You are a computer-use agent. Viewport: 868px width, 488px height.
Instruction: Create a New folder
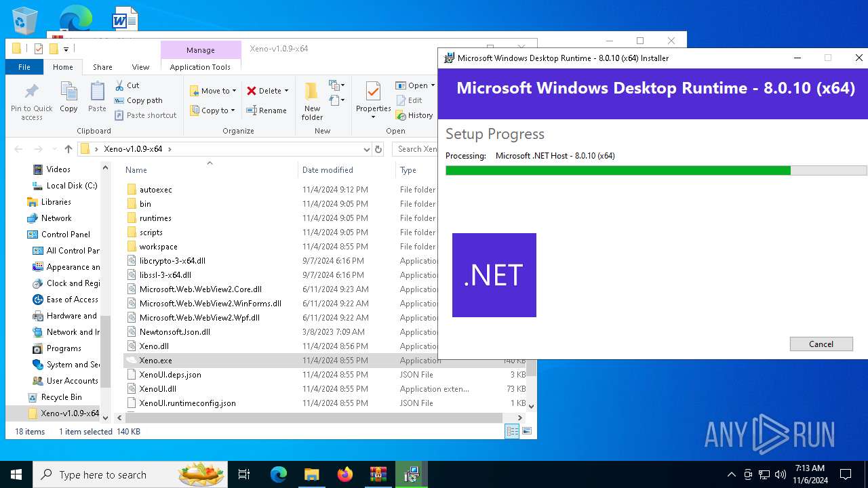(x=312, y=102)
